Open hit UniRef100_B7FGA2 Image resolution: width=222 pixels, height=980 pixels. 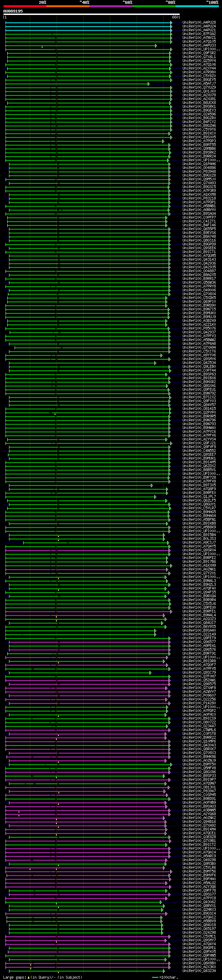point(199,34)
